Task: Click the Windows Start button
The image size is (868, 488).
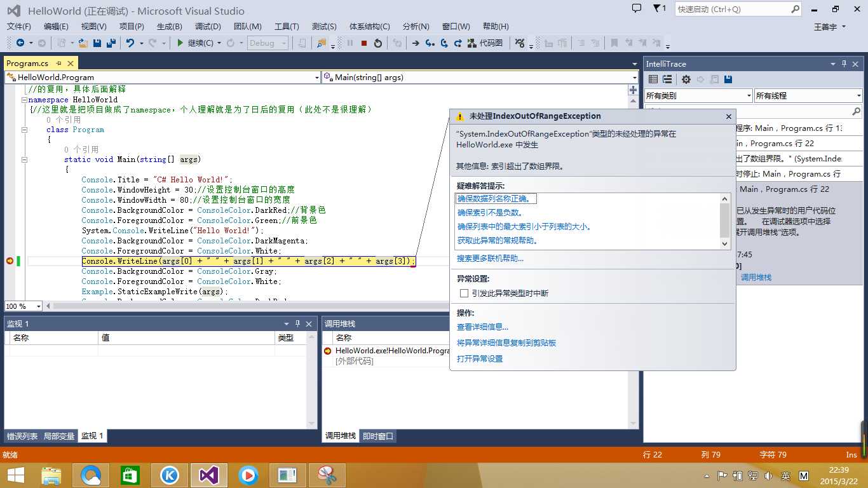Action: tap(15, 475)
